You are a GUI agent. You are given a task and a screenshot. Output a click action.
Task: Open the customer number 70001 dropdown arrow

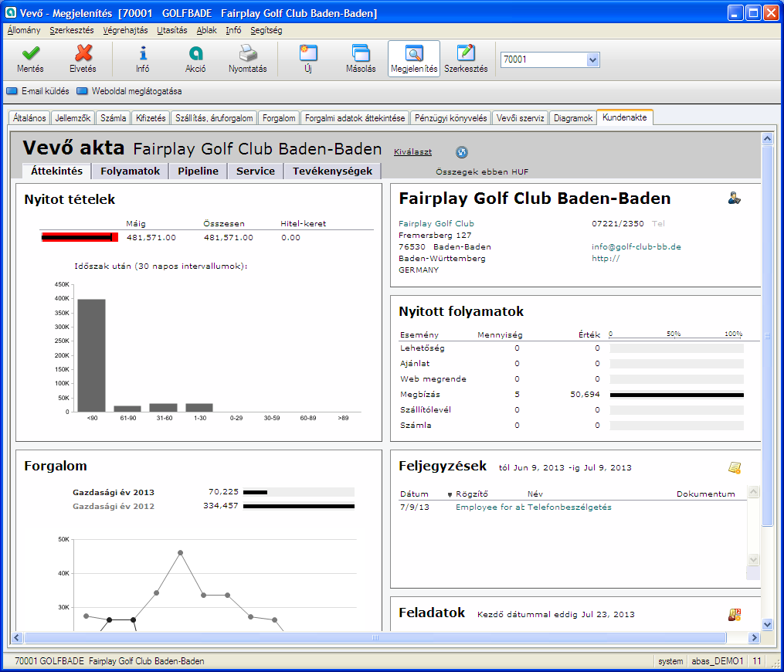click(x=592, y=60)
